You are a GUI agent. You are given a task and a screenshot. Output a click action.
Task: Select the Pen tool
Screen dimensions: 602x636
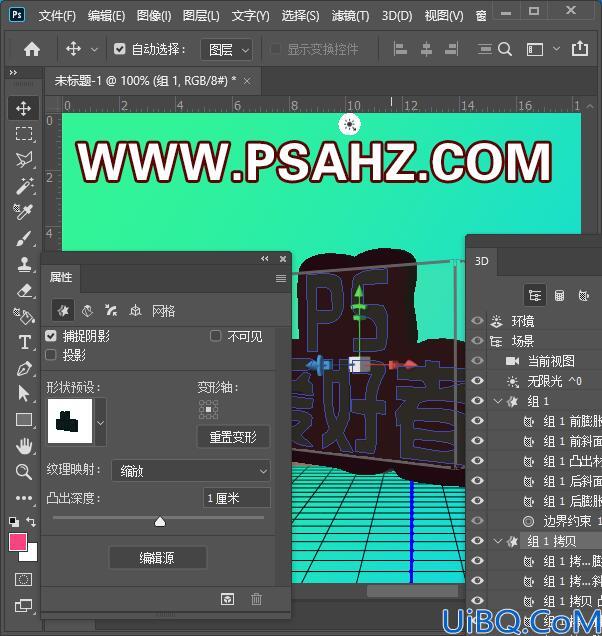(x=24, y=368)
